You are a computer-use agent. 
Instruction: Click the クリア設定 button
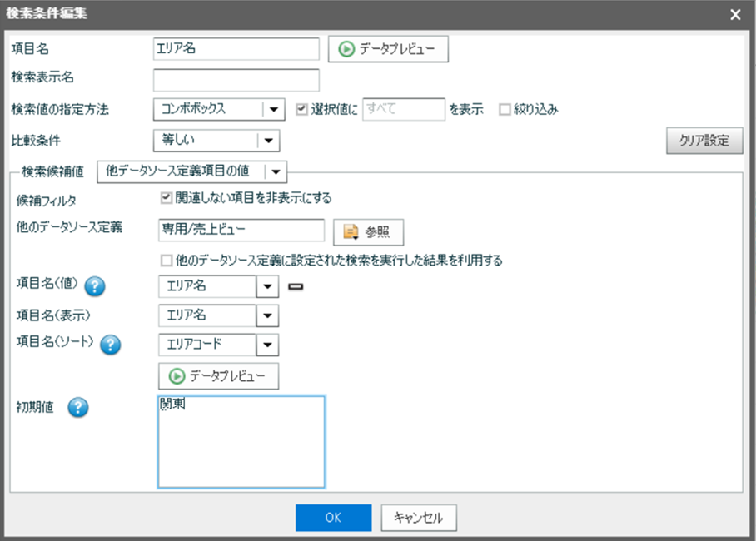(704, 141)
